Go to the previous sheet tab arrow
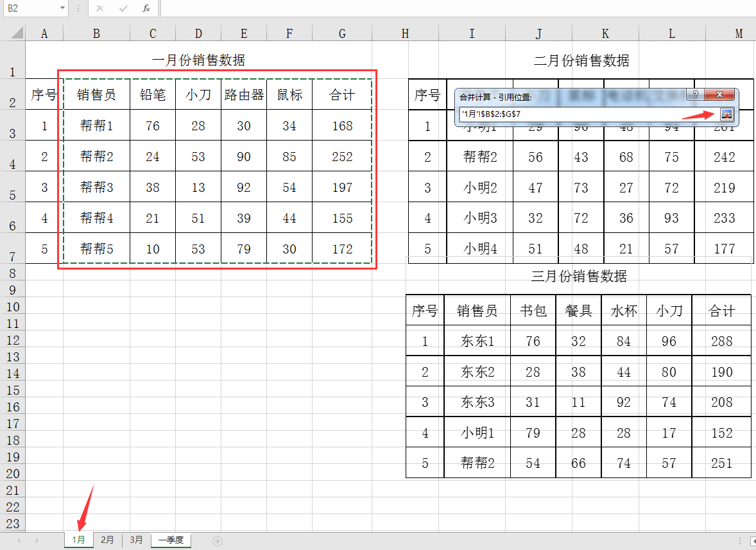The image size is (756, 550). tap(19, 541)
